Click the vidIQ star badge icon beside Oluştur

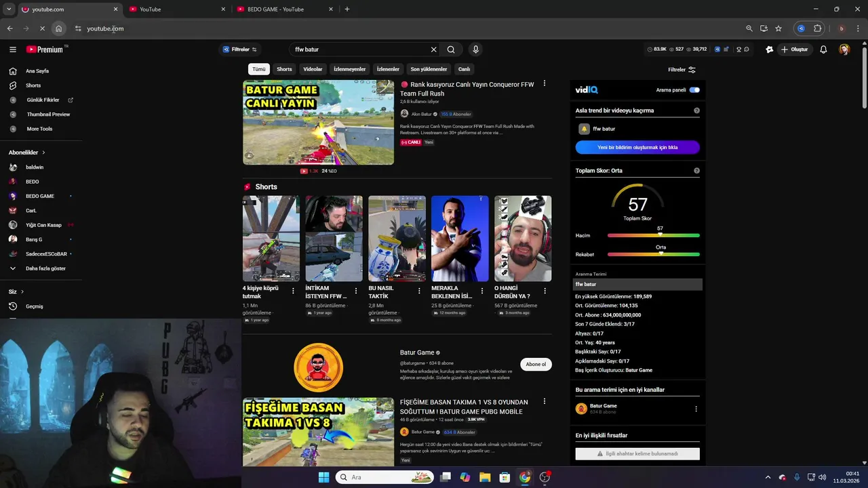point(769,49)
